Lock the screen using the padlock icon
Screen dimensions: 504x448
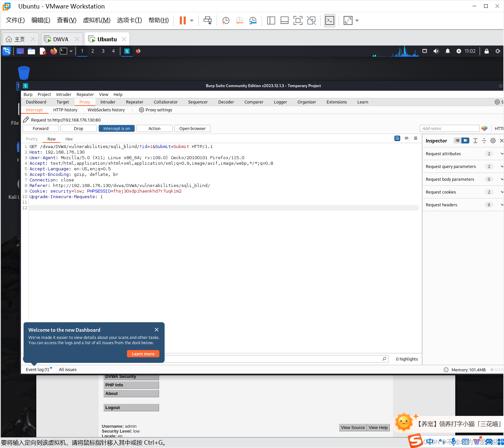click(x=487, y=51)
